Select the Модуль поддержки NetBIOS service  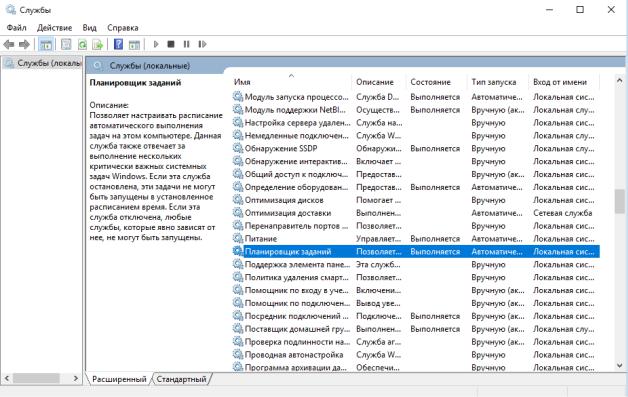pyautogui.click(x=415, y=110)
